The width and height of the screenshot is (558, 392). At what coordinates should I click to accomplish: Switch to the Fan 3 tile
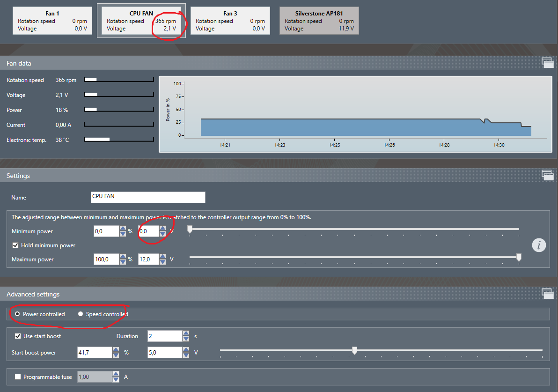(230, 21)
